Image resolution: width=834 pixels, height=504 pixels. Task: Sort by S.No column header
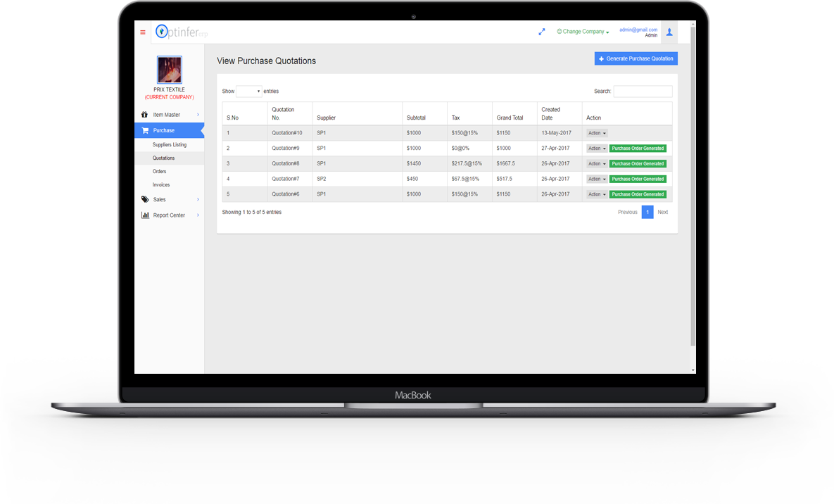click(245, 114)
